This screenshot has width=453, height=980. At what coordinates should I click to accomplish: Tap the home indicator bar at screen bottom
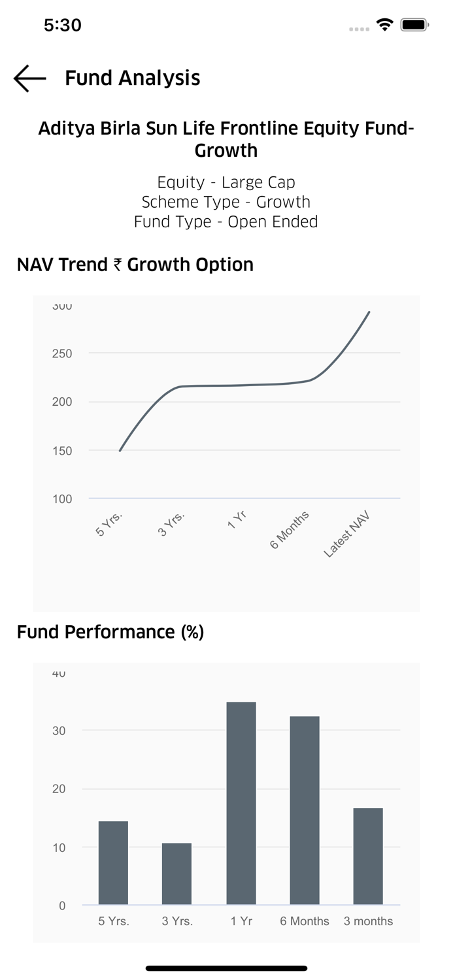[x=226, y=968]
